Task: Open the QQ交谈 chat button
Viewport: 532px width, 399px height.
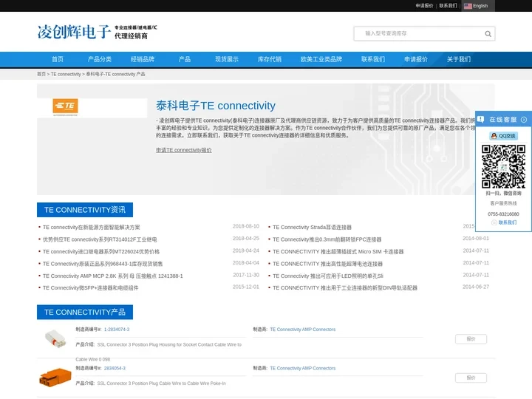Action: coord(503,136)
